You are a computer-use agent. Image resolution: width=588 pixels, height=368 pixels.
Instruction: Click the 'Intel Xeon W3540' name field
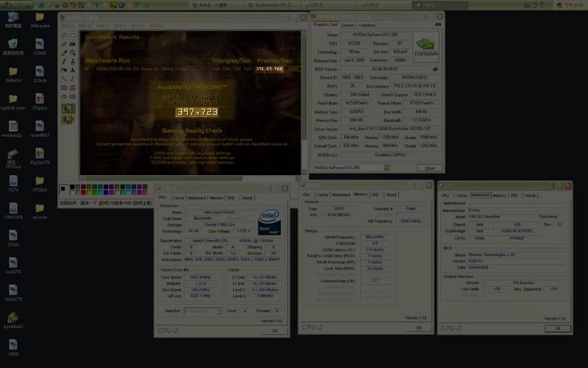(x=220, y=212)
